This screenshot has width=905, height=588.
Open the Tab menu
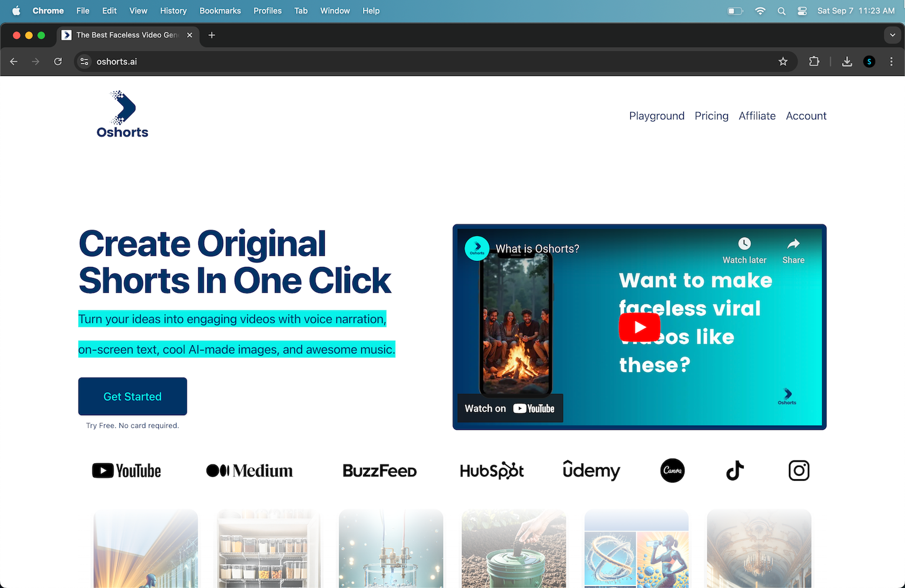301,11
